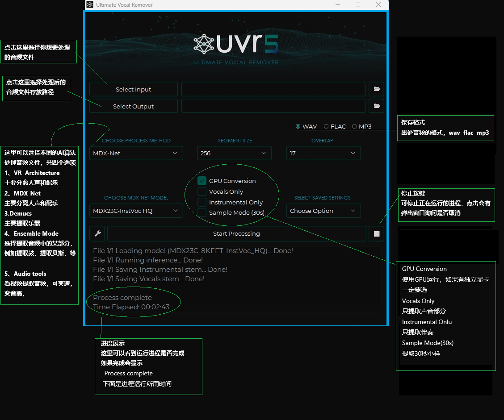Click the Ultimate Vocal Remover title bar app icon

(90, 4)
